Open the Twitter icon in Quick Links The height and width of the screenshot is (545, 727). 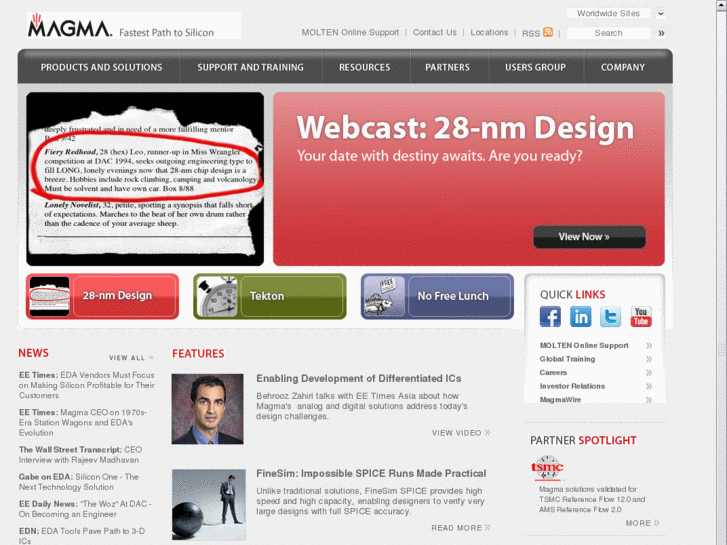coord(610,317)
